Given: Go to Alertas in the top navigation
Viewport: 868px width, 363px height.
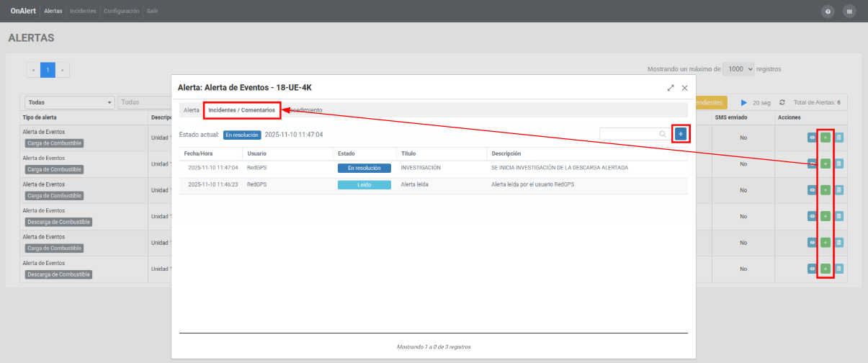Looking at the screenshot, I should click(x=53, y=11).
